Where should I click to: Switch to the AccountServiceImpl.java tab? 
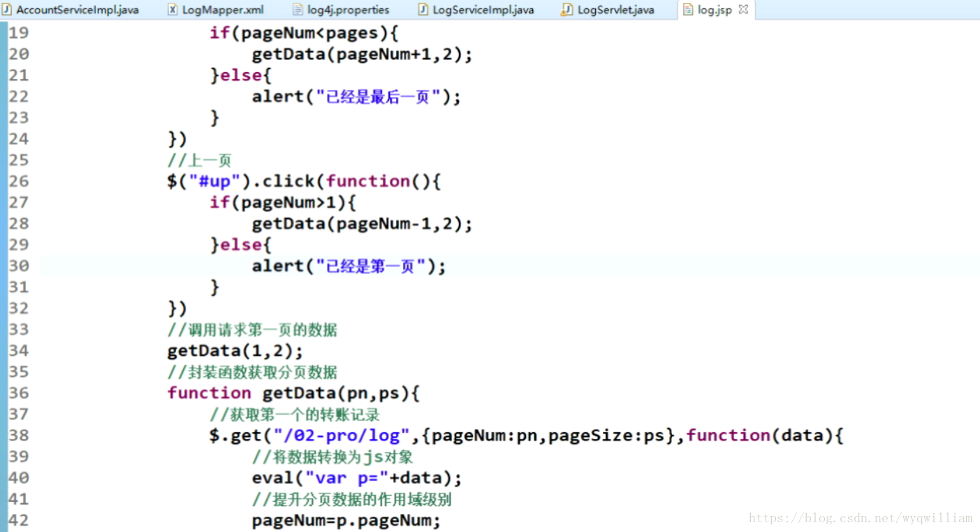click(x=71, y=10)
